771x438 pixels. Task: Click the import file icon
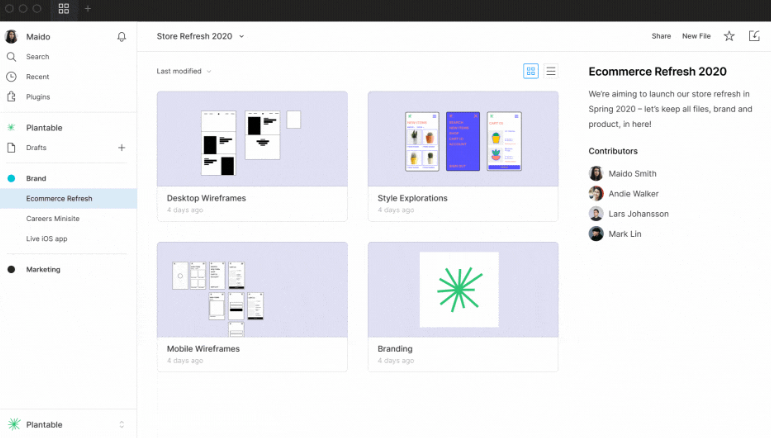(754, 36)
